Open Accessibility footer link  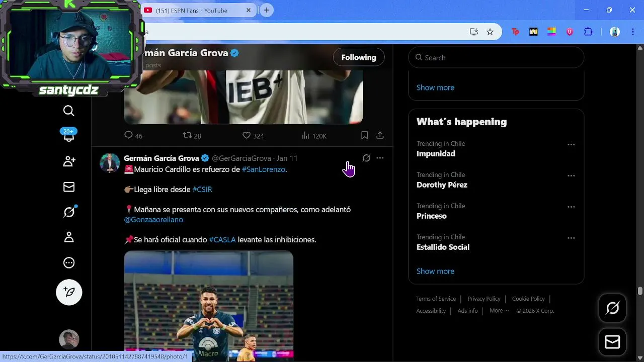(x=431, y=311)
